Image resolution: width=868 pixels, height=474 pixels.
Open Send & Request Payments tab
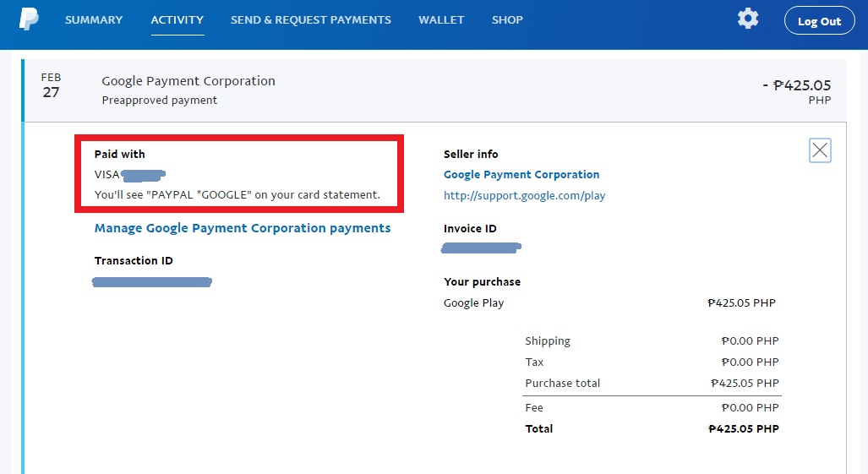pos(310,20)
